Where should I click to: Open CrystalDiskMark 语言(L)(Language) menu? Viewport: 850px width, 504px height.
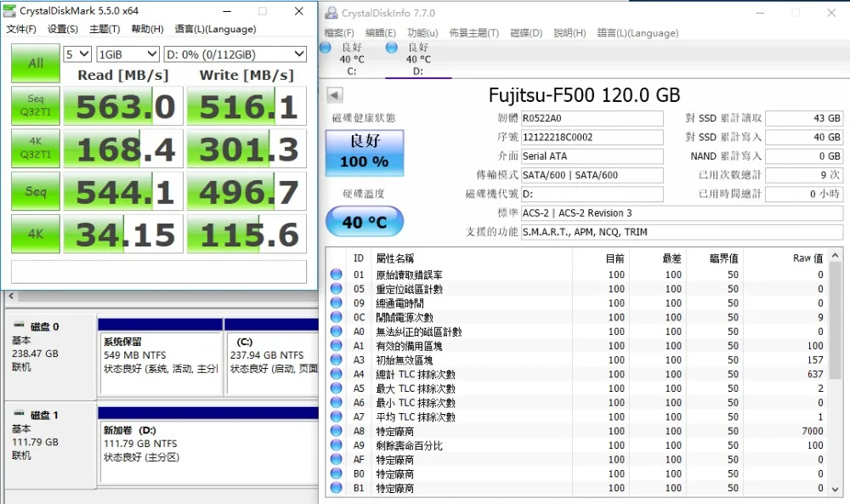tap(215, 29)
